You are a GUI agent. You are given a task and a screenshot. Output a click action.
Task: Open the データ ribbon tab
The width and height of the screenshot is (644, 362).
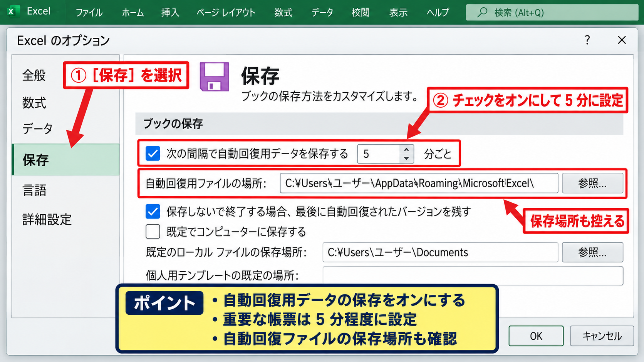pos(322,12)
